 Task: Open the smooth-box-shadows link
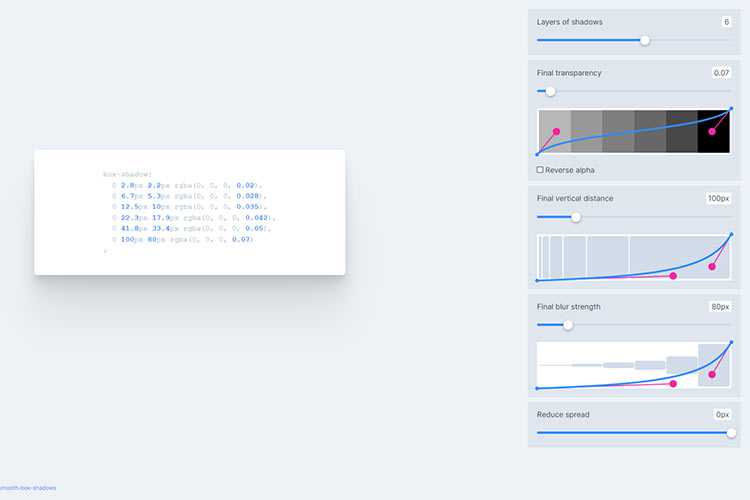[x=28, y=488]
